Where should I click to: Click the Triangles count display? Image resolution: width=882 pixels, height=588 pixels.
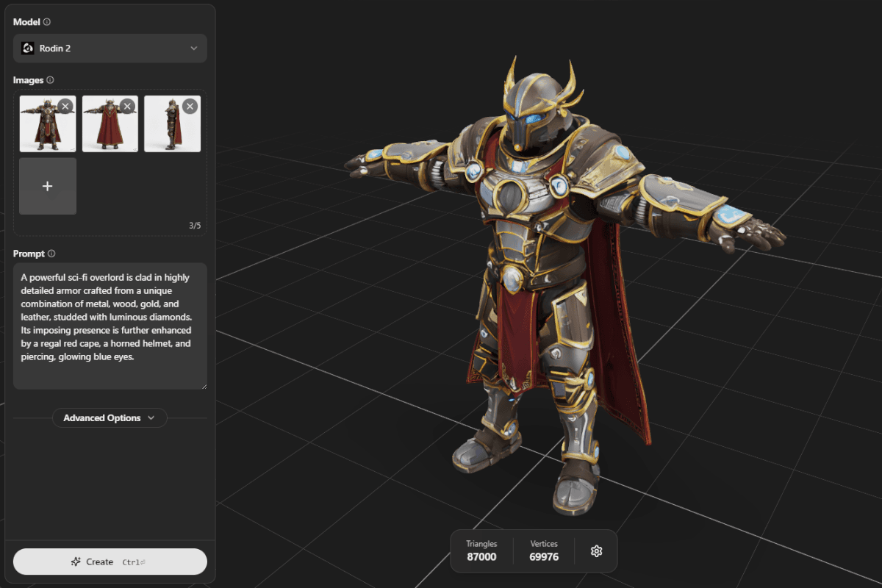pyautogui.click(x=481, y=551)
